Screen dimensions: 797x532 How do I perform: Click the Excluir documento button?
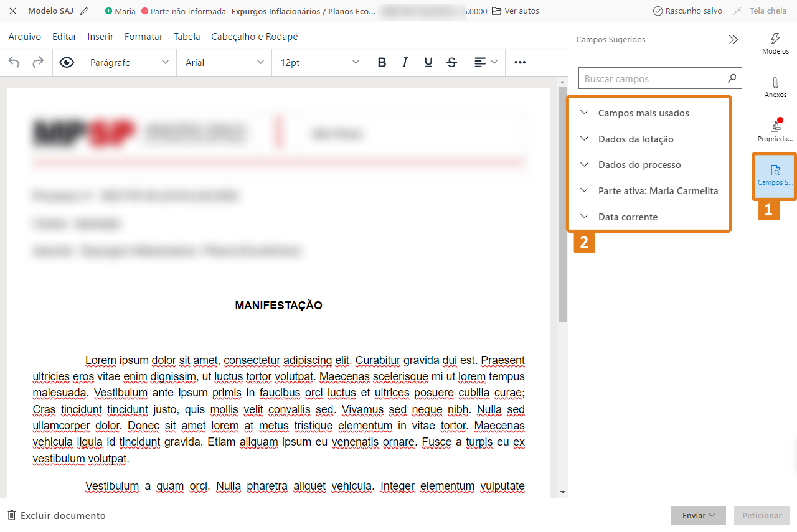pos(57,515)
